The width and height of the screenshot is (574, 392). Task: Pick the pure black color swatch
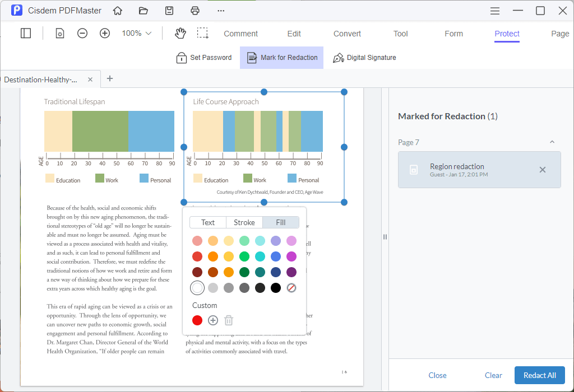[x=276, y=288]
